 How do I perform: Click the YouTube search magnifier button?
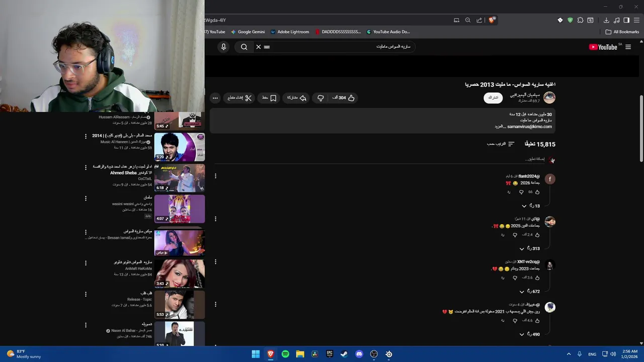(244, 47)
